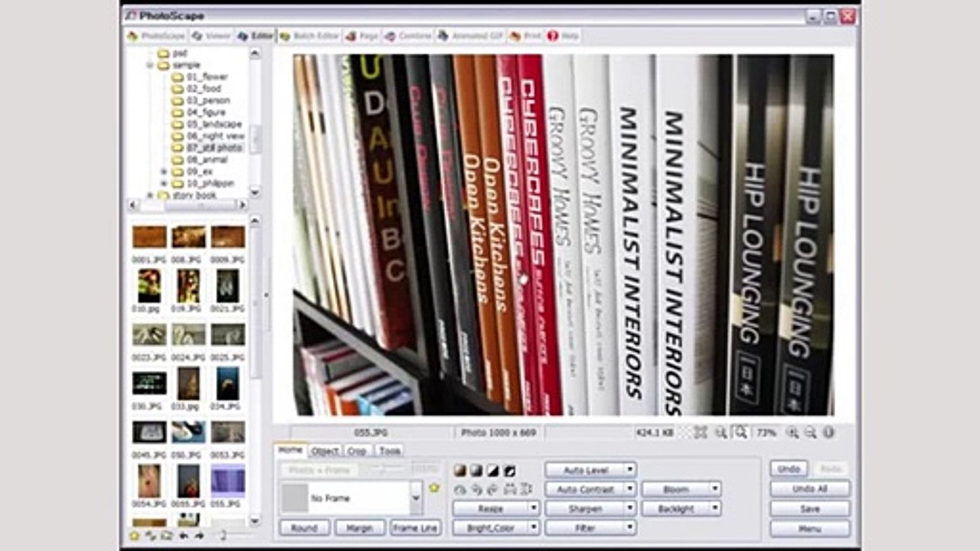Open the dropdown arrow next to Bright,Color
The height and width of the screenshot is (551, 980).
534,527
